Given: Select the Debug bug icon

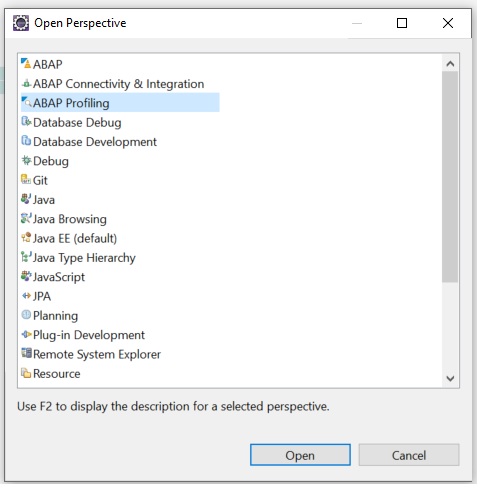Looking at the screenshot, I should (x=26, y=160).
